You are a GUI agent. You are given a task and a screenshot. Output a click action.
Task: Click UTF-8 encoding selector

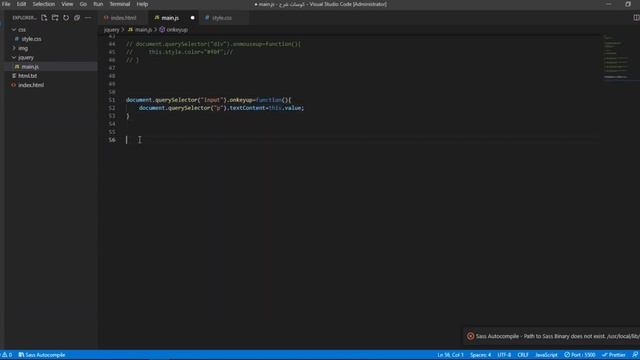[504, 355]
